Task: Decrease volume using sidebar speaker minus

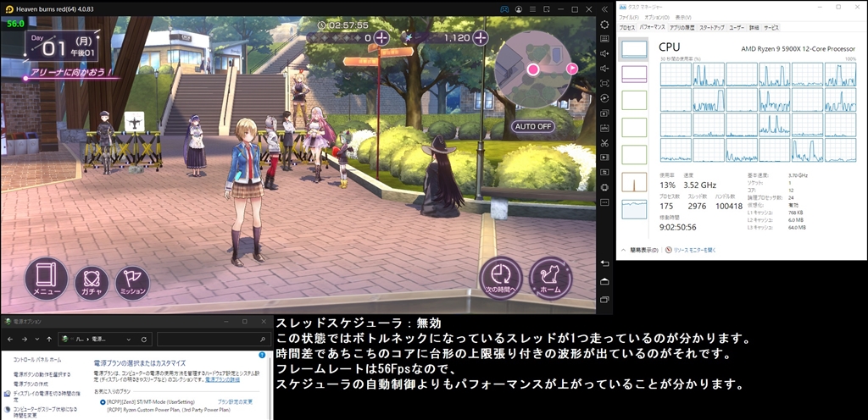Action: 604,69
